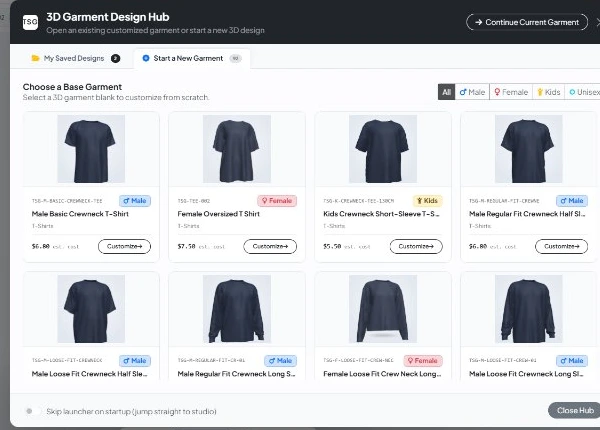Click the Kids Crewneck Short-Sleeve title
This screenshot has height=430, width=600.
pos(381,214)
